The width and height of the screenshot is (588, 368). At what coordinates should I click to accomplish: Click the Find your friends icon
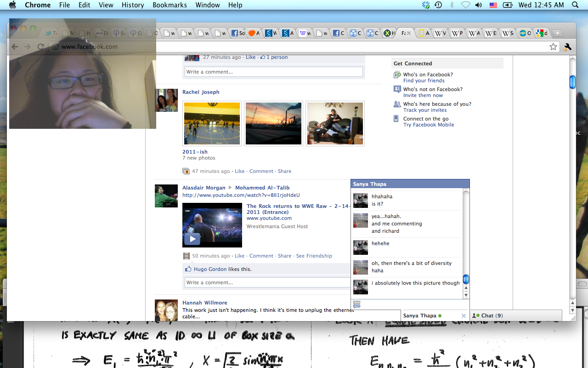click(x=397, y=75)
